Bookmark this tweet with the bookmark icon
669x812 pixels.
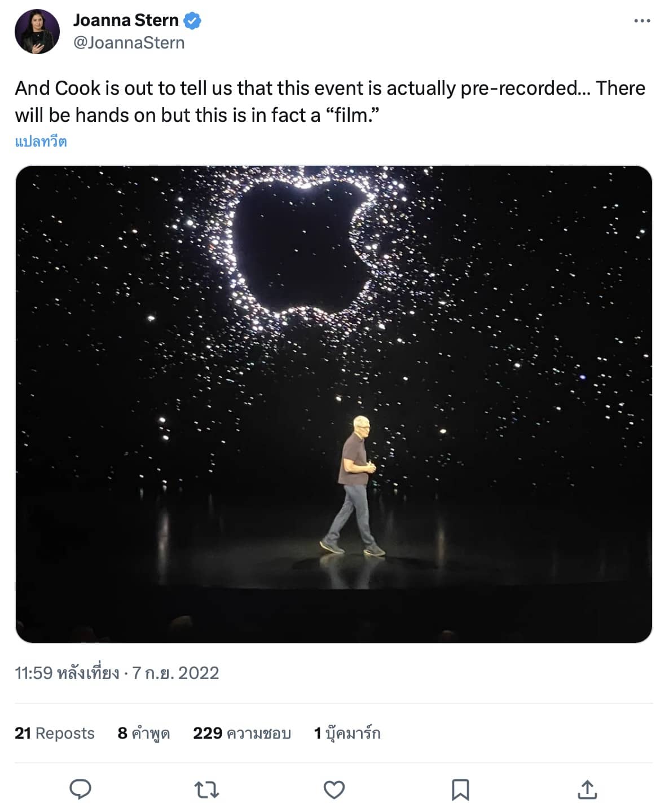460,789
